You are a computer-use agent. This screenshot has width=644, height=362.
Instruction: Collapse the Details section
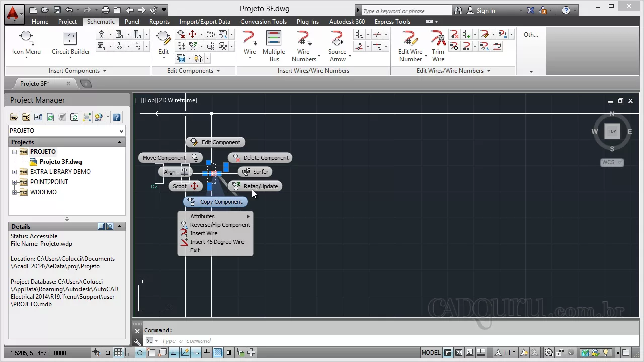(119, 227)
